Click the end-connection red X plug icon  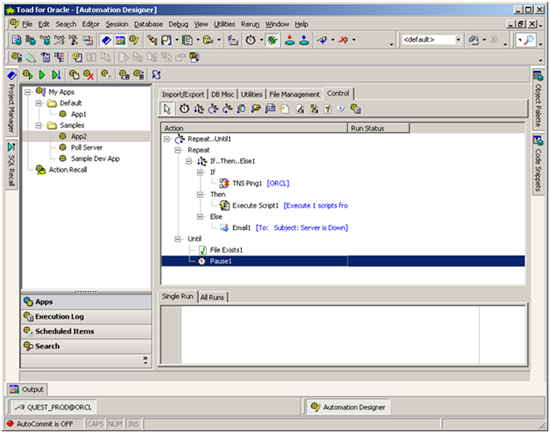click(x=343, y=40)
